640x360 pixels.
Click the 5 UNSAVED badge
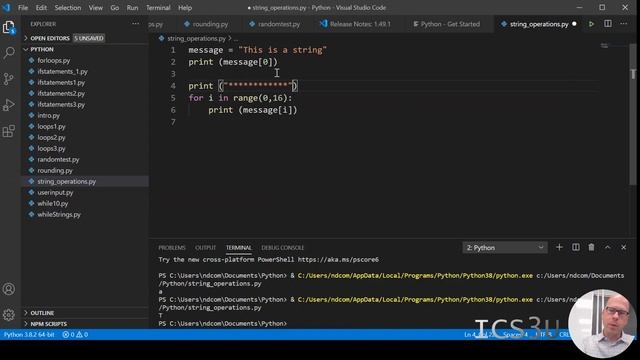point(89,38)
